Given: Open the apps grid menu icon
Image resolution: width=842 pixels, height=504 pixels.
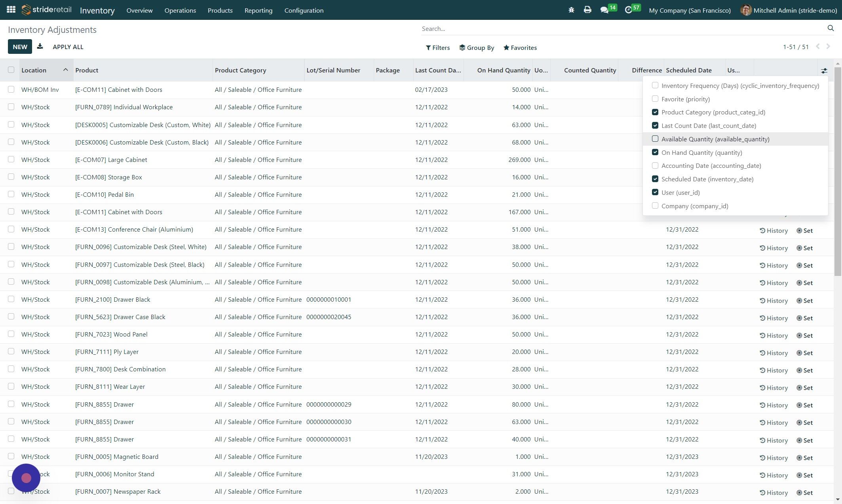Looking at the screenshot, I should tap(11, 10).
